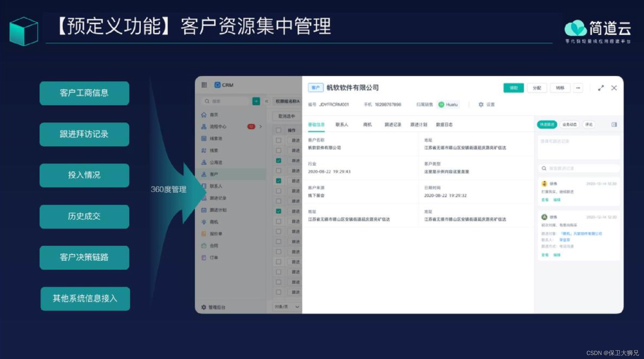Click the Huatu salesperson avatar

coord(441,105)
